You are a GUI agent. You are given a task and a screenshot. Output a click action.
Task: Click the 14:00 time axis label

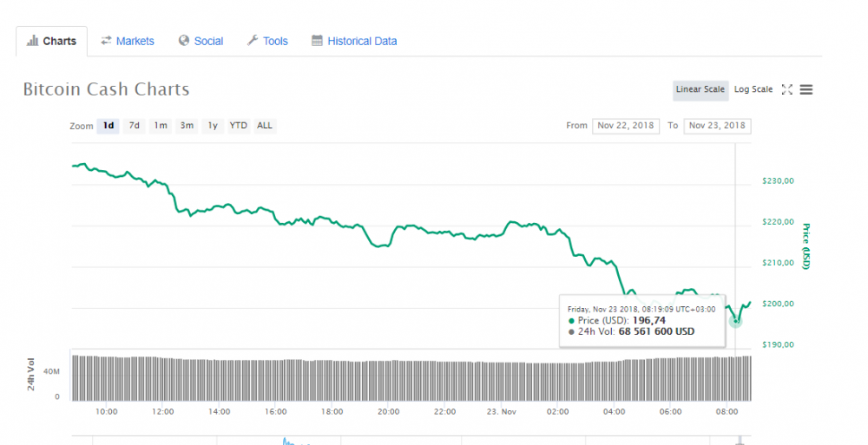[x=220, y=412]
